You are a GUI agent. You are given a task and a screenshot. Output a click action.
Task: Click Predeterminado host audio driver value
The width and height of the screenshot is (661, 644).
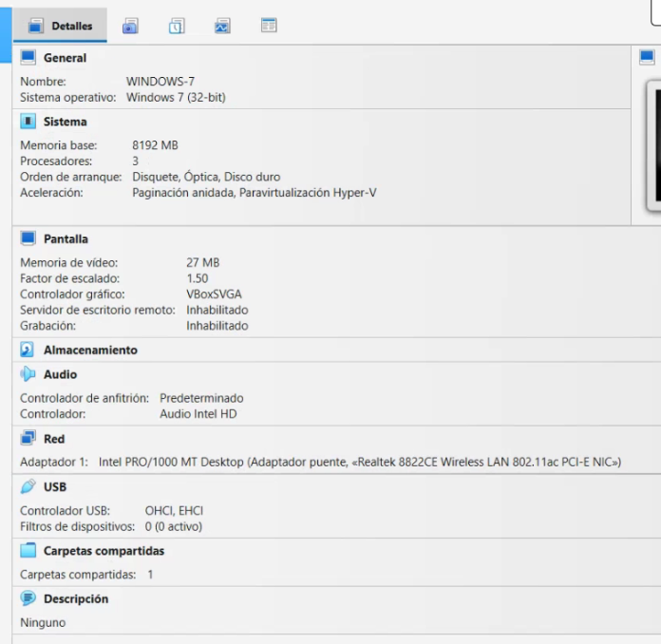coord(201,398)
